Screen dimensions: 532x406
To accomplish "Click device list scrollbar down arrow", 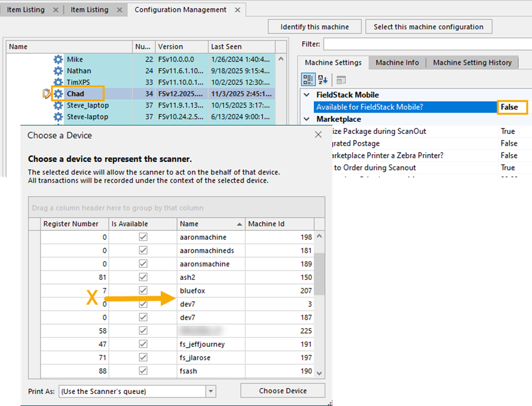I will [x=319, y=373].
